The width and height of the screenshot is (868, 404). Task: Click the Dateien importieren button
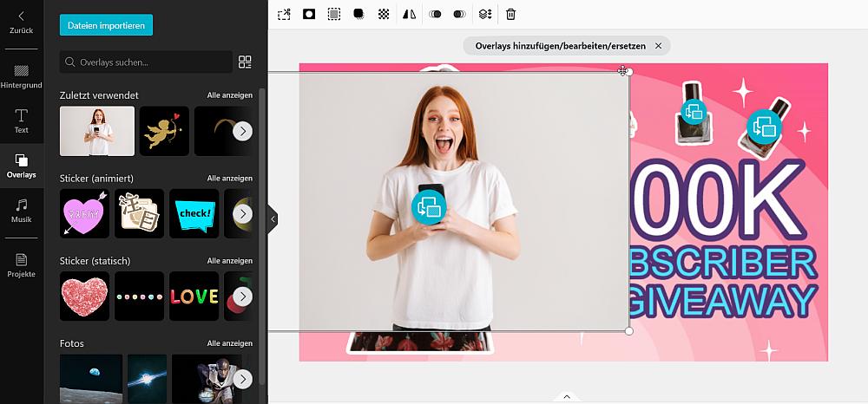(x=106, y=25)
